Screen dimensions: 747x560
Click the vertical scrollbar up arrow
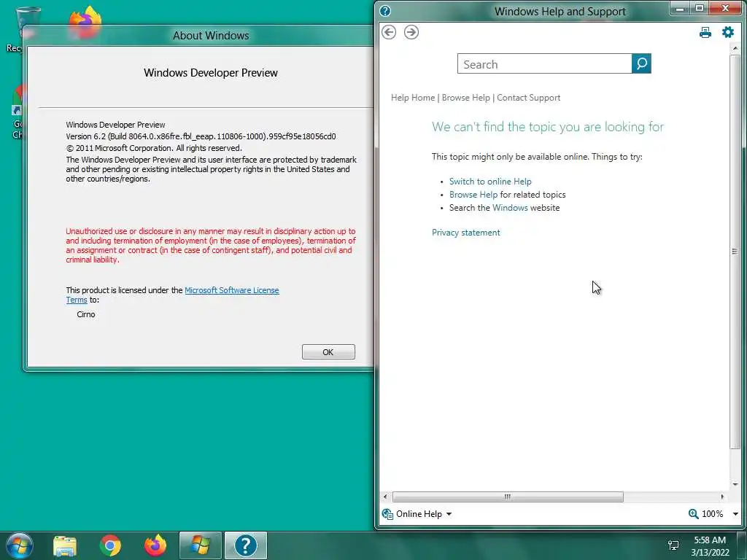pyautogui.click(x=735, y=49)
